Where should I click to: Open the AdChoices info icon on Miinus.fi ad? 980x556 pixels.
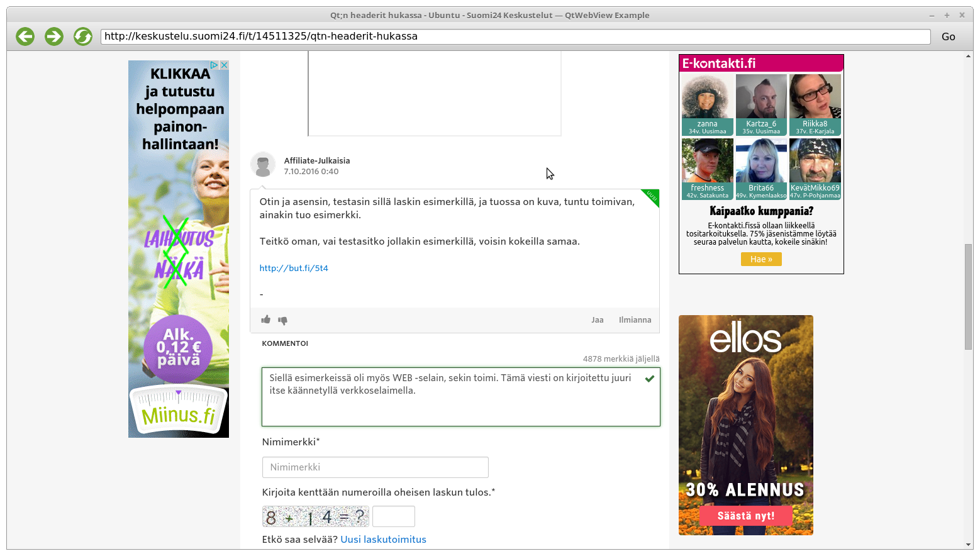click(x=214, y=65)
